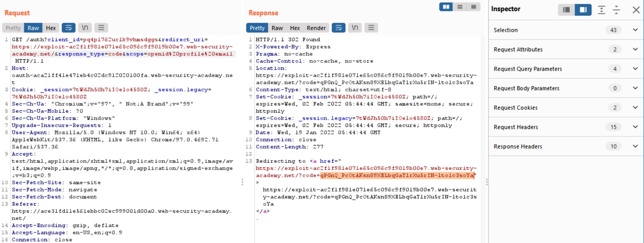Expand the Request Cookies section
The height and width of the screenshot is (243, 644).
point(635,107)
